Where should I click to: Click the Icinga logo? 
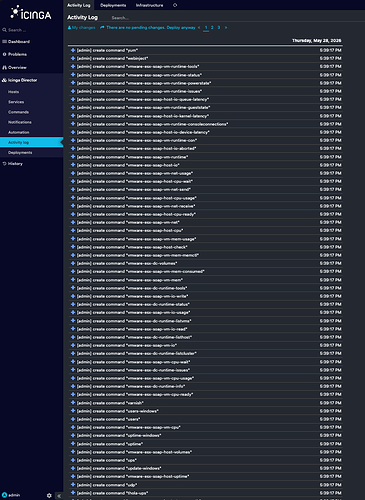tap(31, 13)
